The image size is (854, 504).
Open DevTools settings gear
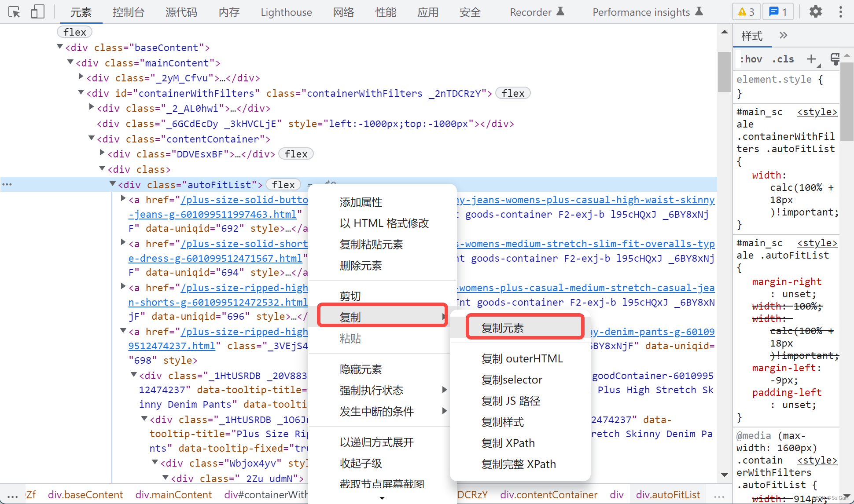click(x=815, y=12)
